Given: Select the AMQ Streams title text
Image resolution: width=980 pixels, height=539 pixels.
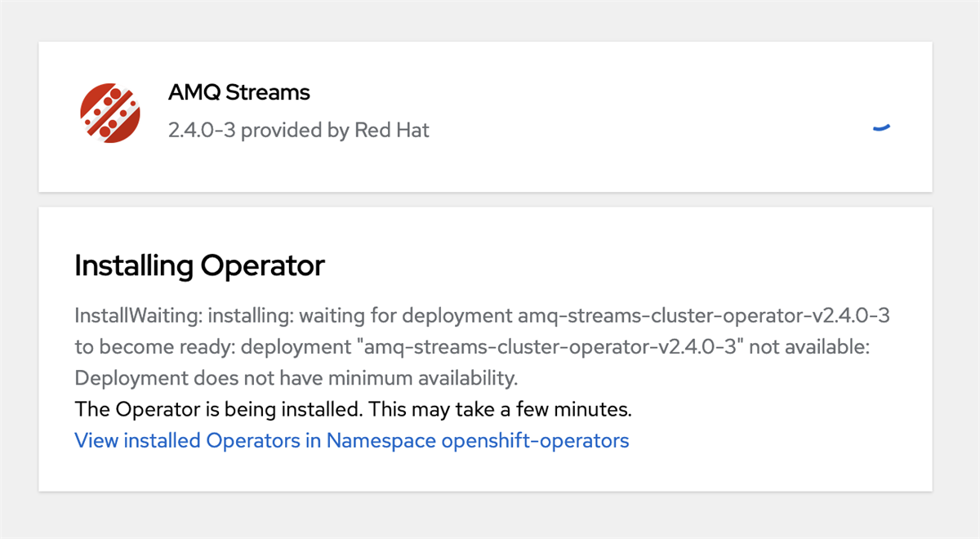Looking at the screenshot, I should click(238, 92).
